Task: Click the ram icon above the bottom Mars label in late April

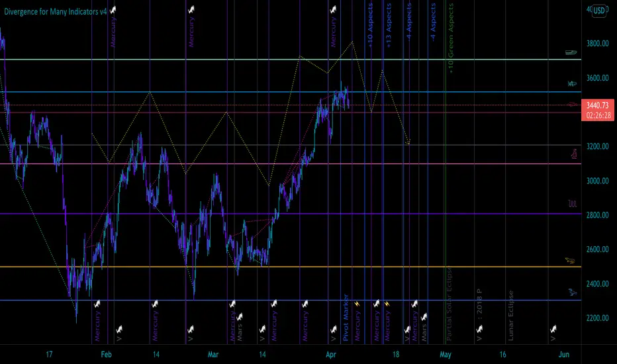Action: pos(424,317)
